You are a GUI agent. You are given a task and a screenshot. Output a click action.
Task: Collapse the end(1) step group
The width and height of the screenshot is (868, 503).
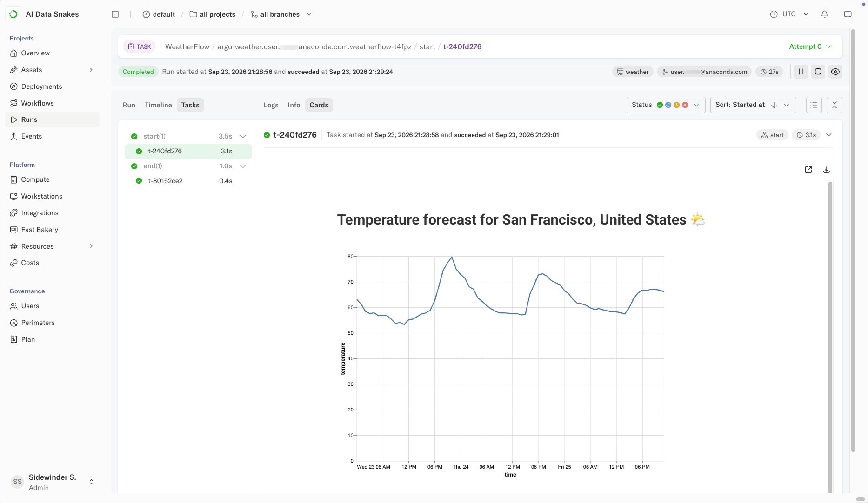(x=243, y=166)
